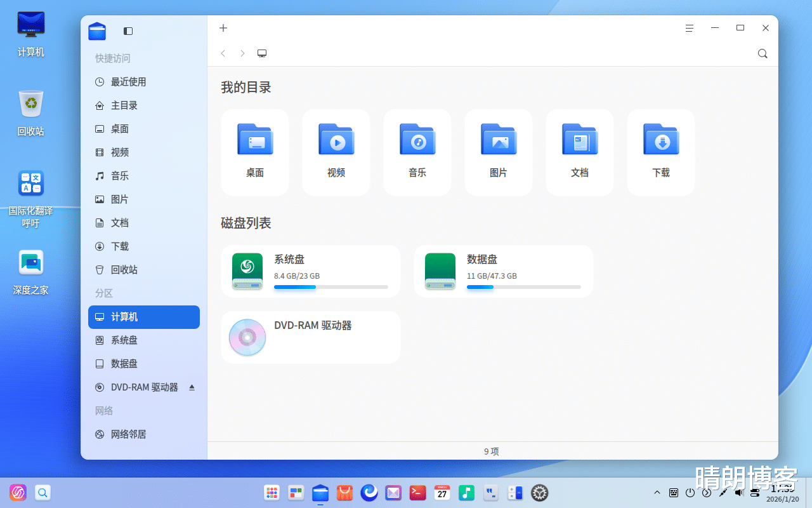Viewport: 812px width, 508px height.
Task: Open 视频 from the sidebar
Action: pos(144,152)
